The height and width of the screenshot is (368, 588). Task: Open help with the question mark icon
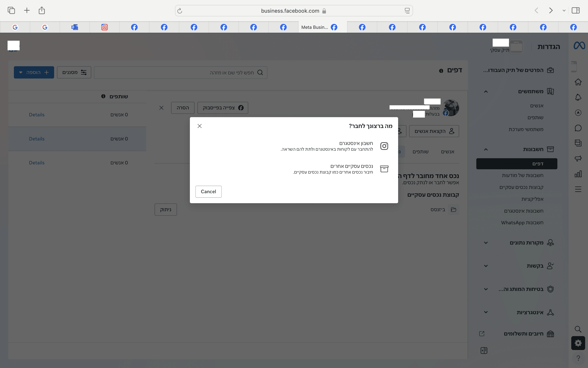point(578,358)
